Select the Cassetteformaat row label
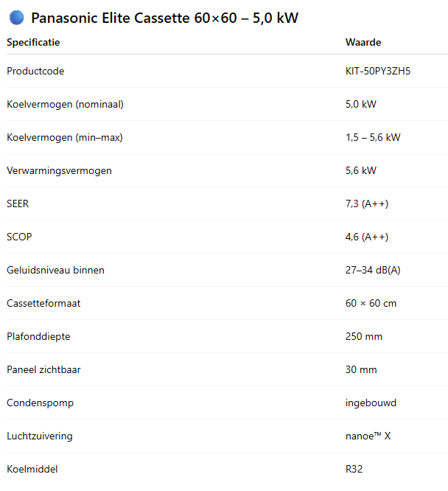This screenshot has height=491, width=448. (43, 304)
